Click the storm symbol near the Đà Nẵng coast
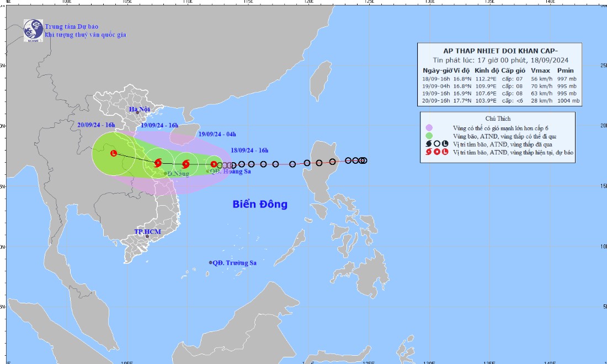The width and height of the screenshot is (607, 364). (x=158, y=163)
